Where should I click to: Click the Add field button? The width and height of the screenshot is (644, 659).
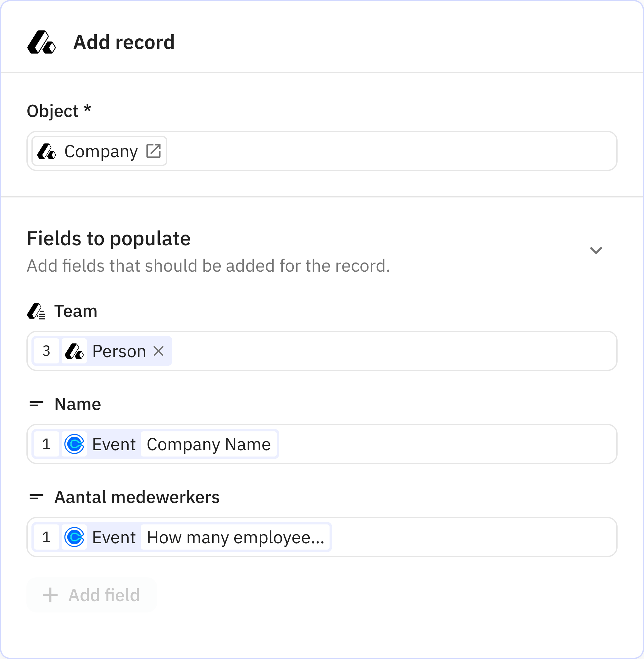tap(92, 595)
